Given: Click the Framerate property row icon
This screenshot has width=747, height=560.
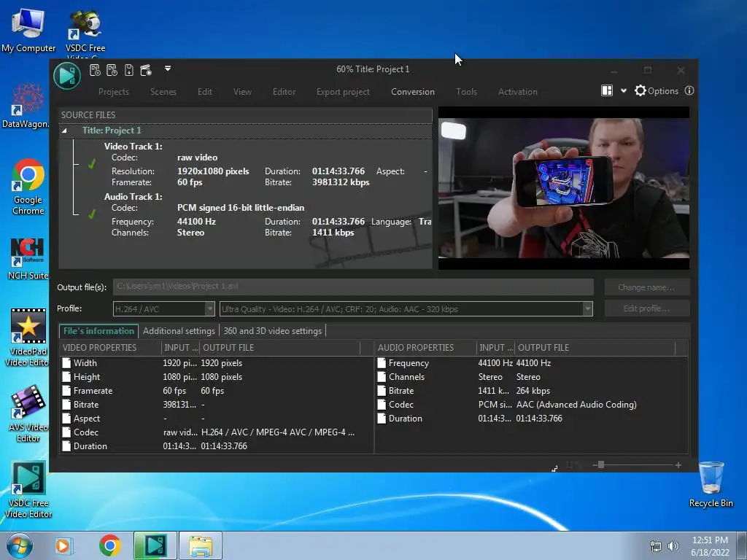Looking at the screenshot, I should coord(66,391).
